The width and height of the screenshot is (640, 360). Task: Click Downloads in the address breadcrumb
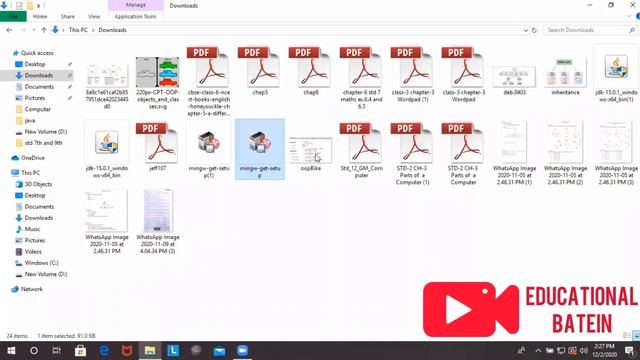tap(112, 30)
